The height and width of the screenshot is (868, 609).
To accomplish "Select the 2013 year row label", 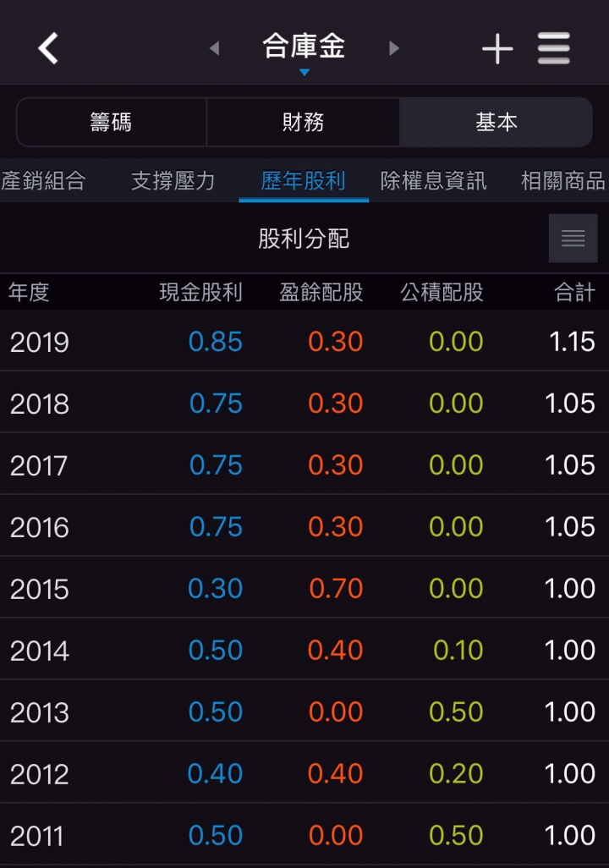I will (39, 712).
